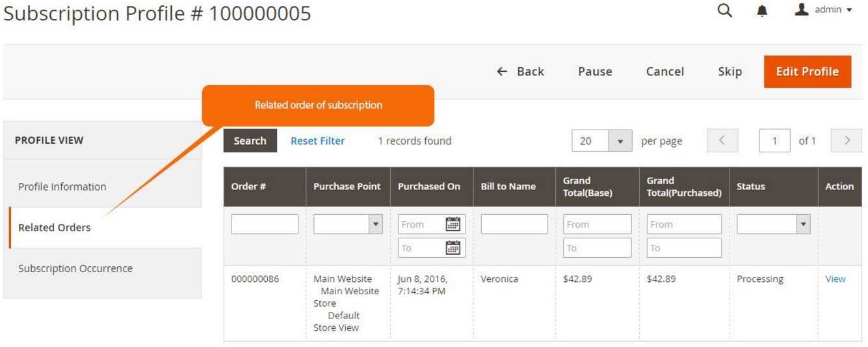Click the Reset Filter link

tap(317, 141)
